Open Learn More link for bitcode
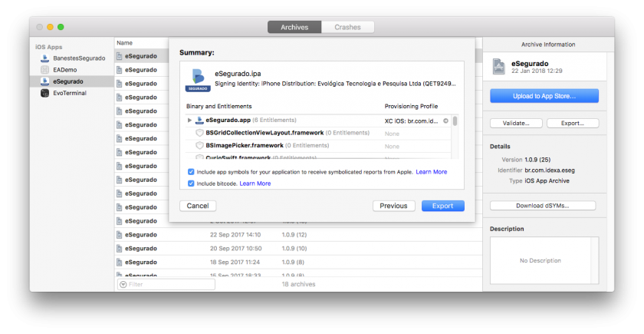This screenshot has width=644, height=334. click(x=255, y=184)
